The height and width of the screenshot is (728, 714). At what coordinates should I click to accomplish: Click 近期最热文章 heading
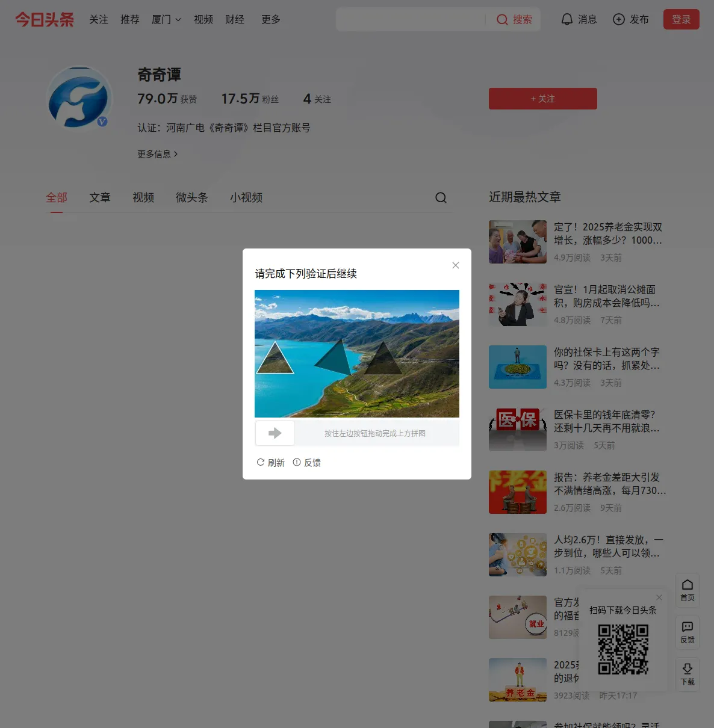(x=525, y=197)
